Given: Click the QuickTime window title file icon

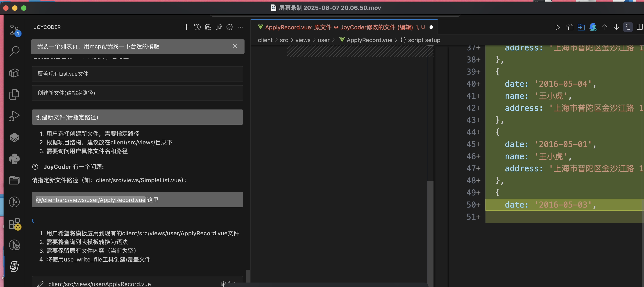Looking at the screenshot, I should click(x=273, y=8).
